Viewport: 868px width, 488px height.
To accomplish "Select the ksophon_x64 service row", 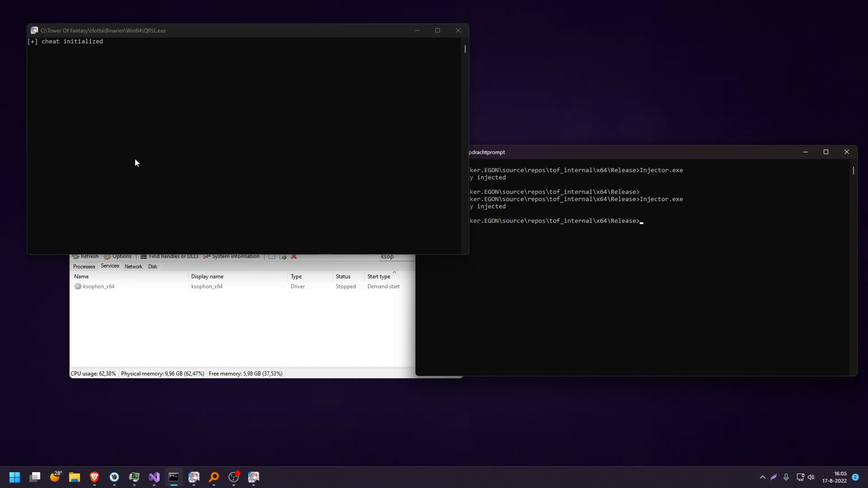I will [242, 286].
